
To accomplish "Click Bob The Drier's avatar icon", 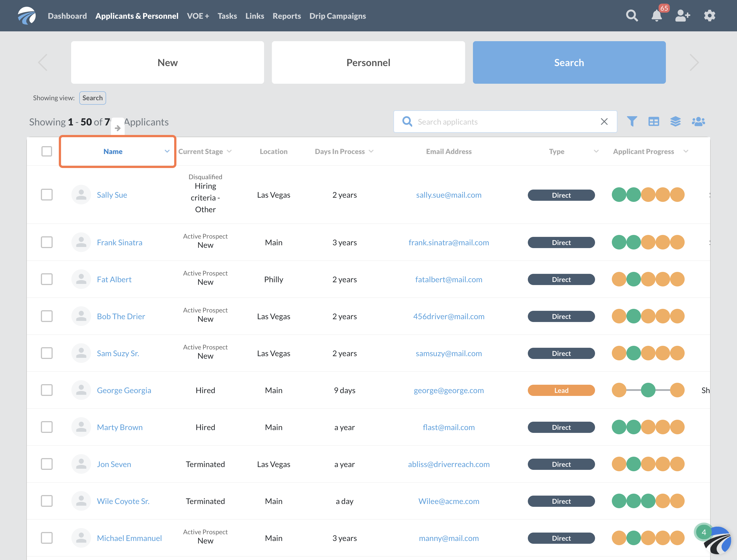I will coord(81,316).
